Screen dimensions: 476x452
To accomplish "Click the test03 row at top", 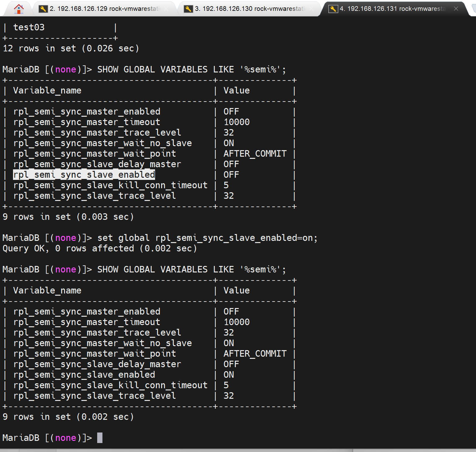I will [x=29, y=27].
